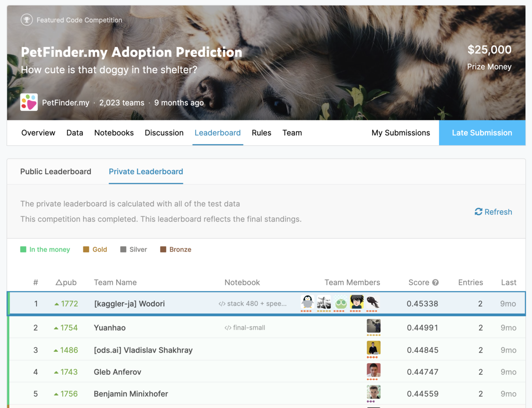This screenshot has height=408, width=532.
Task: Open Yuanhao's member avatar
Action: coord(373,326)
